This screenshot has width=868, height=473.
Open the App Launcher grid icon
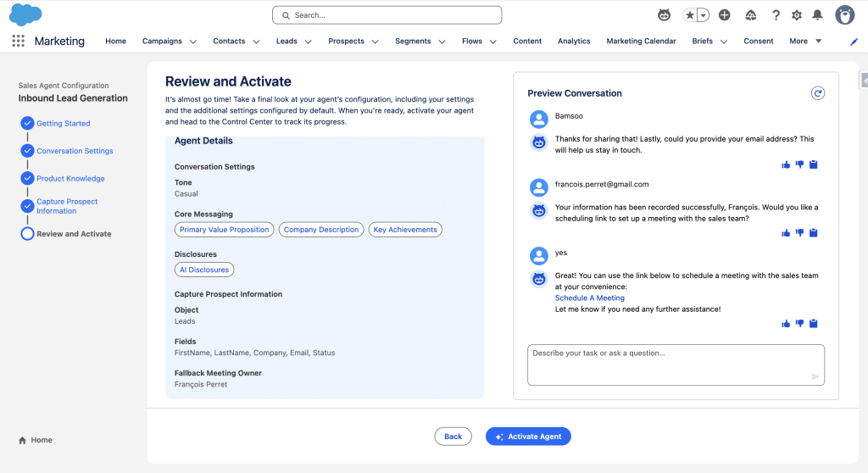click(x=18, y=41)
